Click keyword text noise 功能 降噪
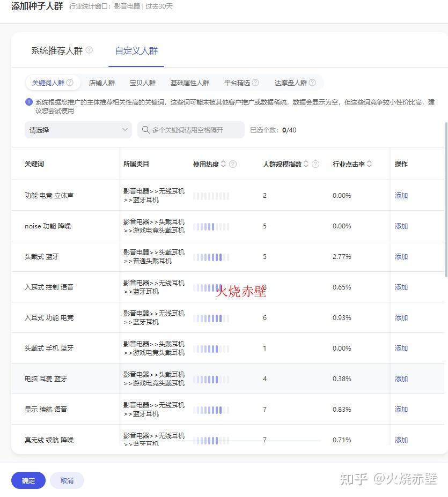This screenshot has height=497, width=448. (x=48, y=226)
